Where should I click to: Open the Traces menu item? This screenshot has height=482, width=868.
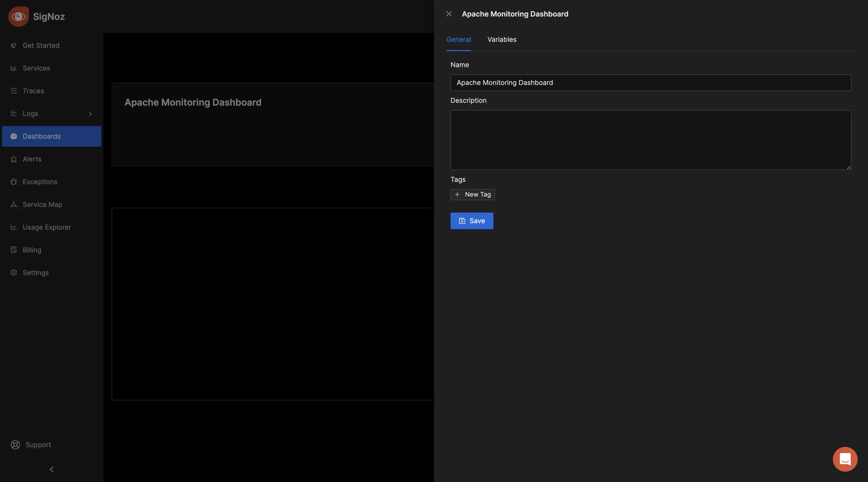(x=52, y=91)
